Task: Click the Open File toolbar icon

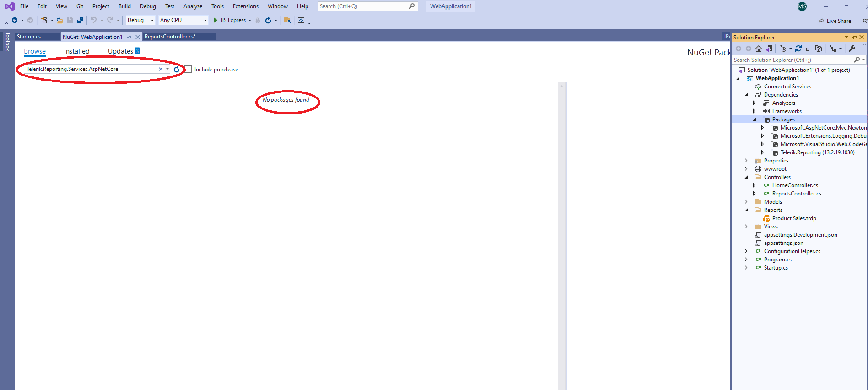Action: 59,20
